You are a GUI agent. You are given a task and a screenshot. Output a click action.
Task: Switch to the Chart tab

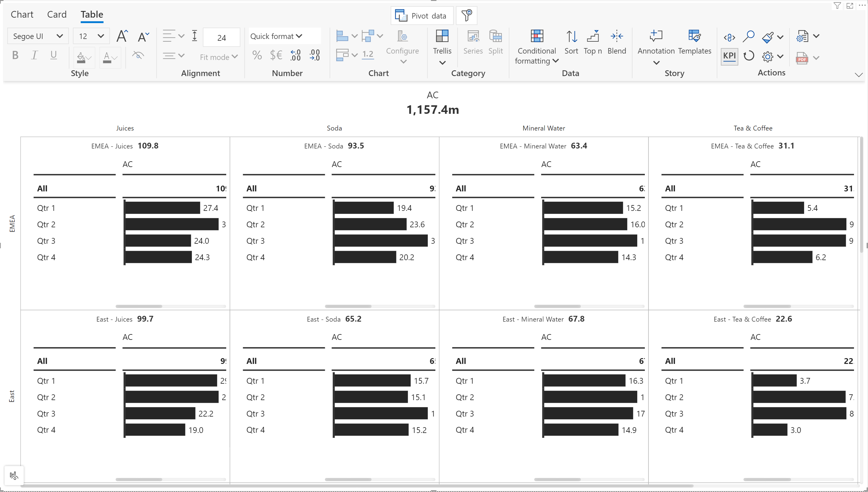[x=22, y=14]
